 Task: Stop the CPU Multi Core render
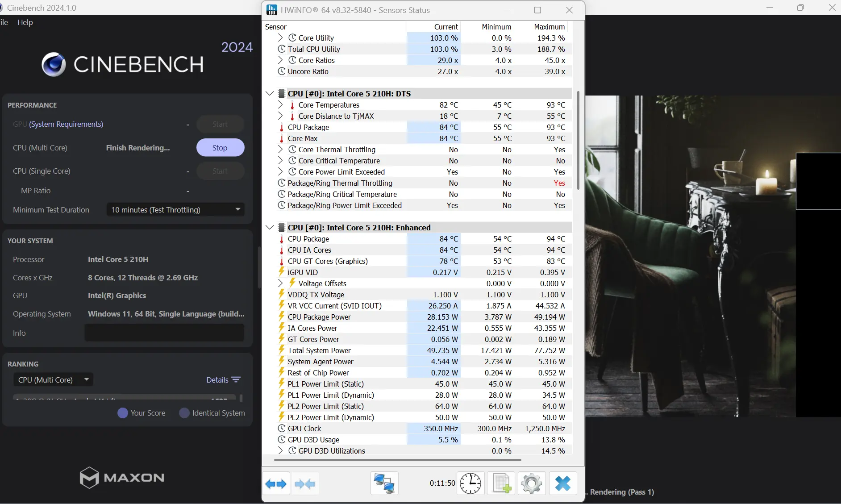(x=220, y=148)
